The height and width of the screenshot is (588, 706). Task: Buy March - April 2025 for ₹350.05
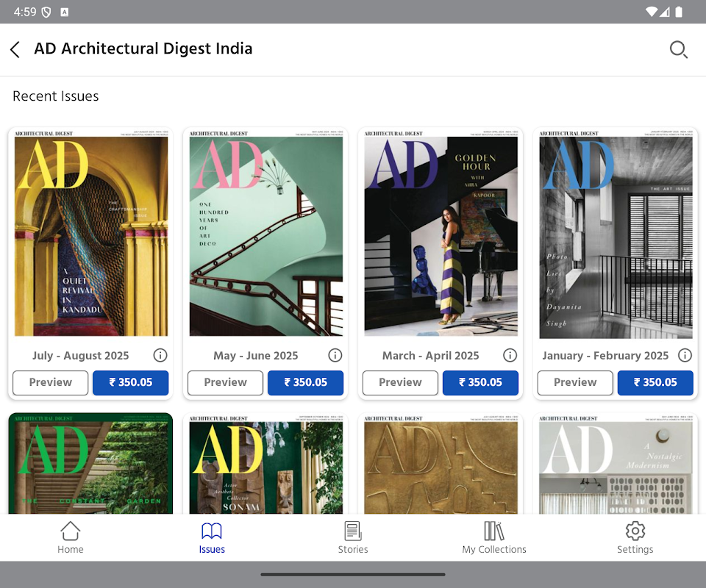tap(480, 382)
